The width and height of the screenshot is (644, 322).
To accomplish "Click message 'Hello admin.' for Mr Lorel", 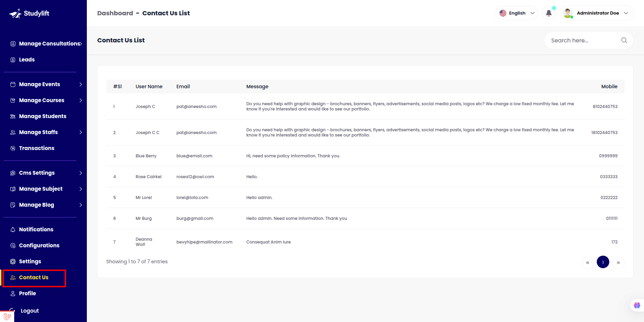I will (x=259, y=198).
